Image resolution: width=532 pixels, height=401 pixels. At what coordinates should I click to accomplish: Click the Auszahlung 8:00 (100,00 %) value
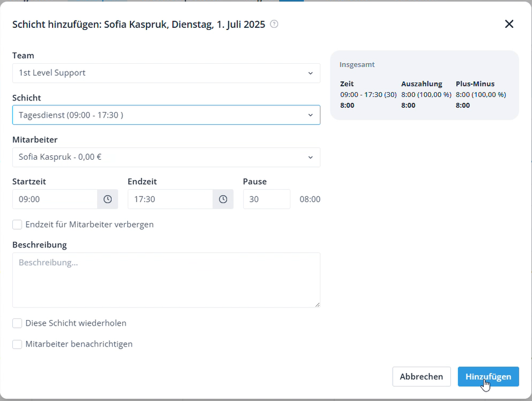426,95
